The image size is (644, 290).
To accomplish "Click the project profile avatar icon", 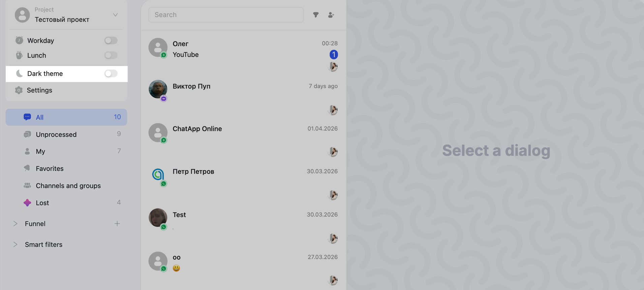I will tap(22, 15).
